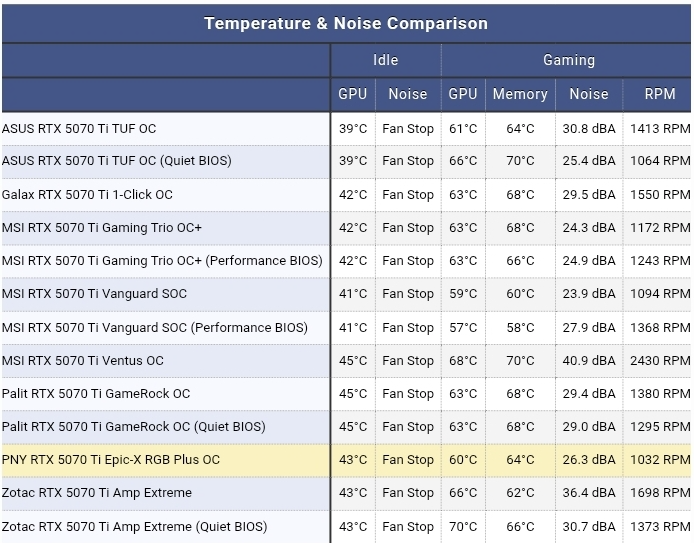Click the RPM column header
This screenshot has width=694, height=543.
[x=660, y=94]
